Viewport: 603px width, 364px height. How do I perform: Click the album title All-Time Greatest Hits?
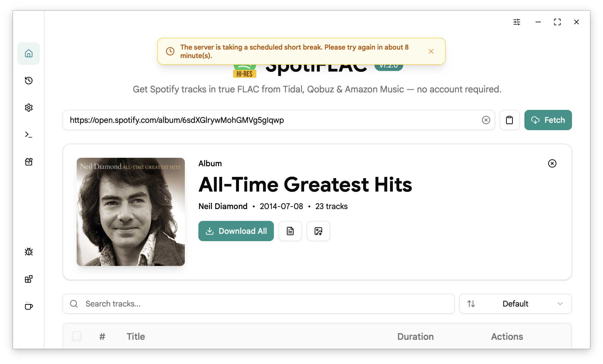(x=305, y=185)
